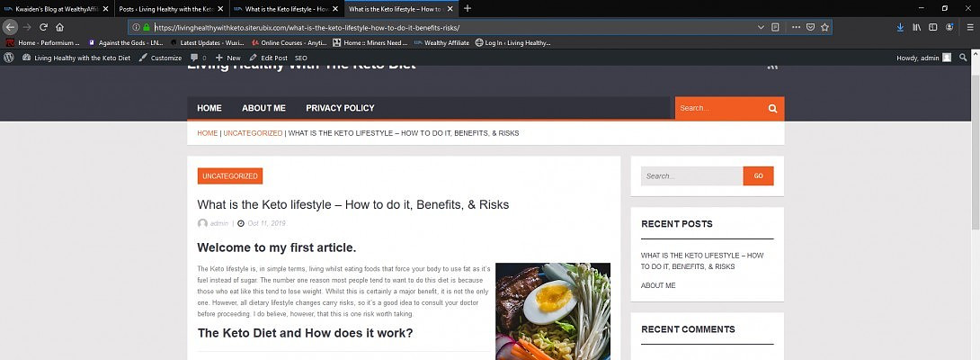The width and height of the screenshot is (980, 360).
Task: Open the comments bubble in admin bar
Action: [198, 58]
